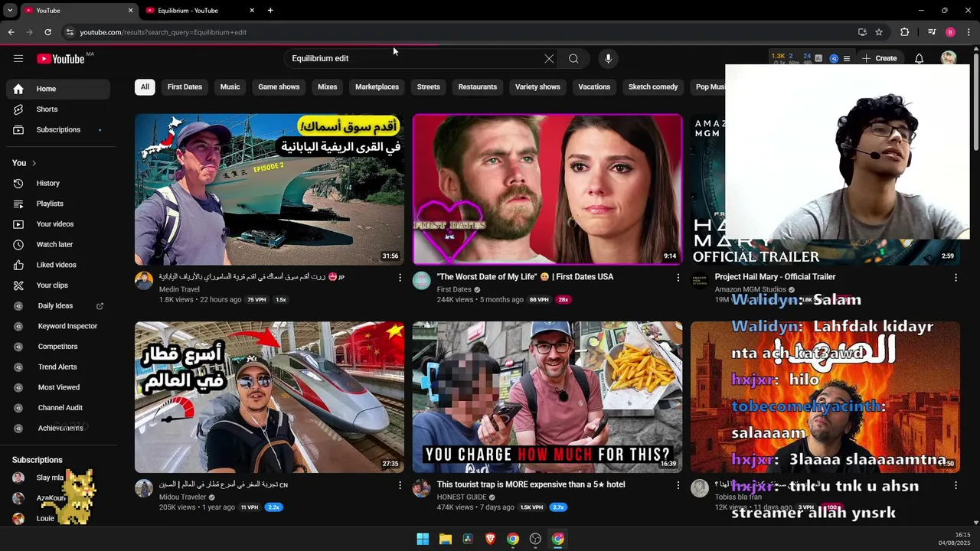Viewport: 980px width, 551px height.
Task: Select the Restaurants filter chip
Action: [x=478, y=87]
